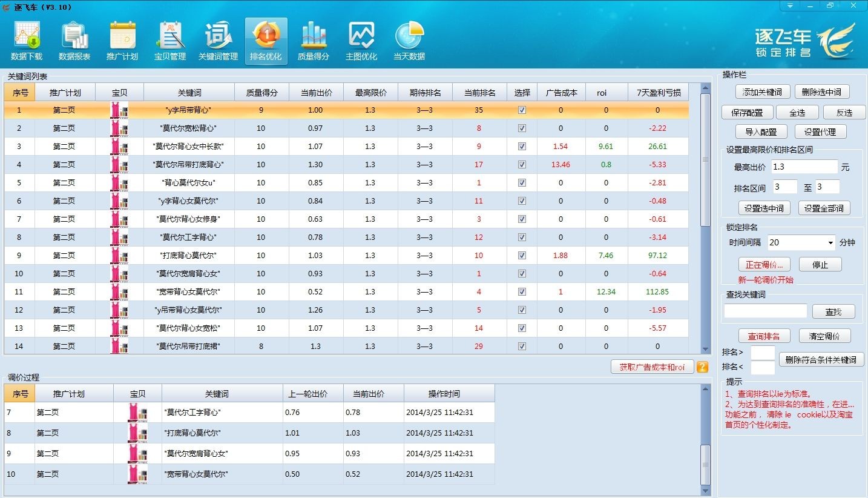Uncheck "莫代尔背心女中长款" row checkbox

coord(522,147)
